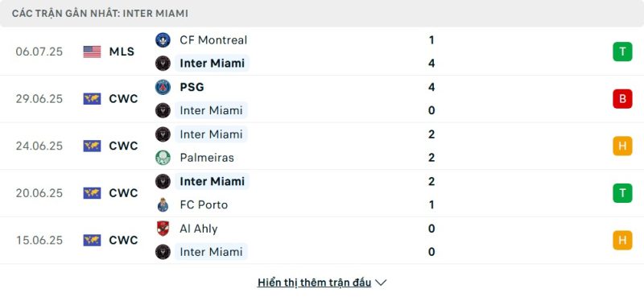Click the PSG club crest

[163, 87]
